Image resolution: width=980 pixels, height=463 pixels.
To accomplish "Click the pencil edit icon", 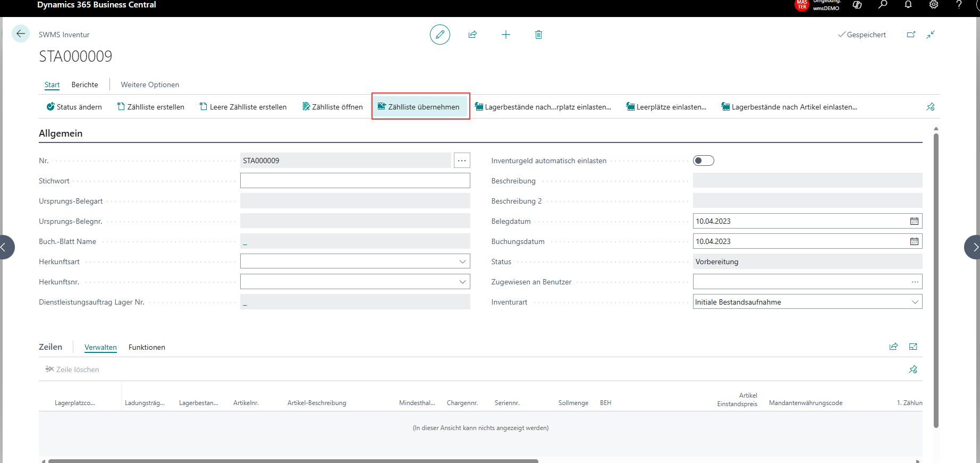I will tap(440, 35).
